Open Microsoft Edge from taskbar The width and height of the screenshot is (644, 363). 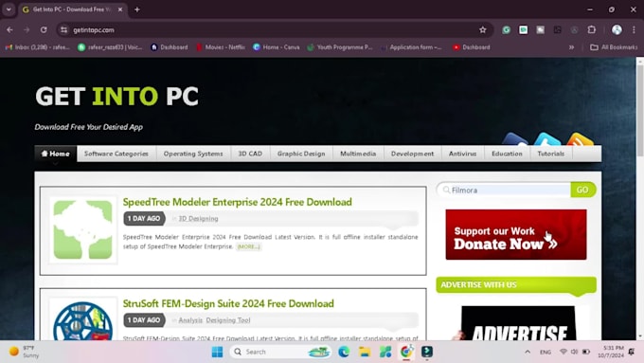coord(344,352)
